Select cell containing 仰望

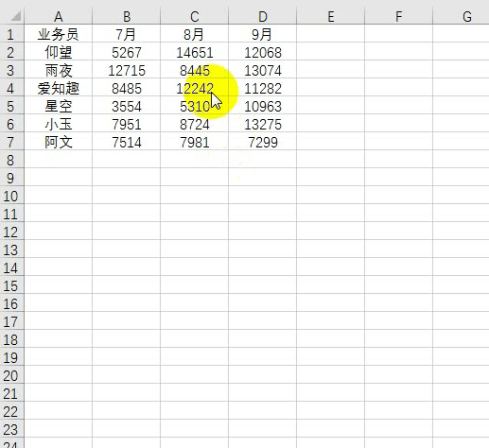(59, 52)
